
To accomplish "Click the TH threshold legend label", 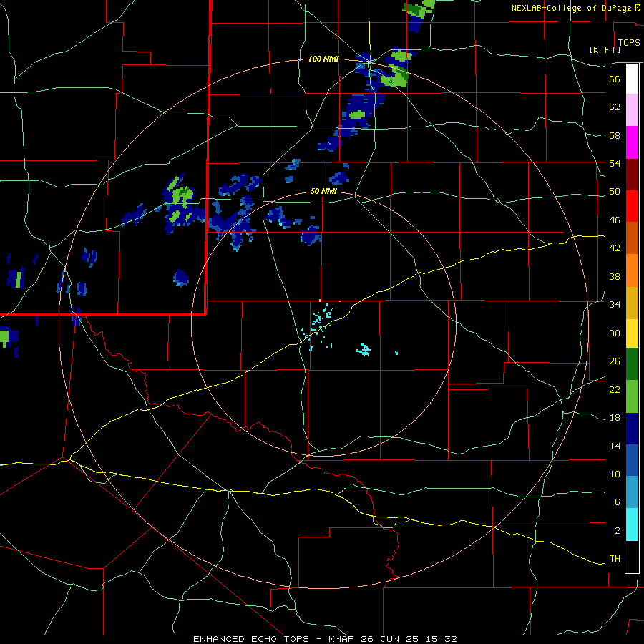I will pos(615,558).
